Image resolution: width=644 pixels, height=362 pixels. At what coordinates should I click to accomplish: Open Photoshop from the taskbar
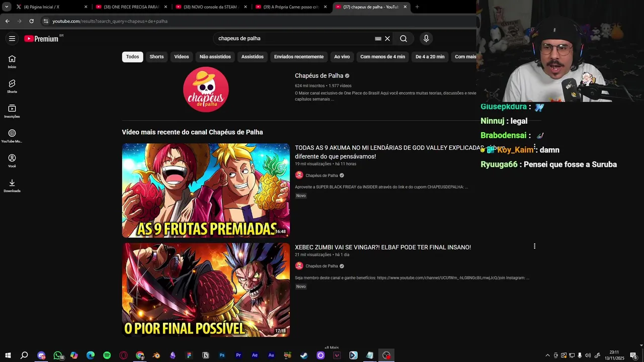(x=222, y=355)
